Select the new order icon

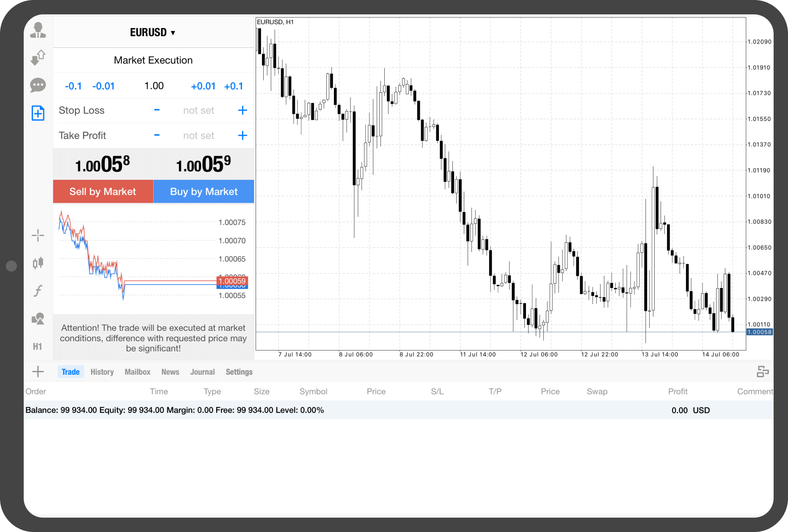pyautogui.click(x=38, y=113)
